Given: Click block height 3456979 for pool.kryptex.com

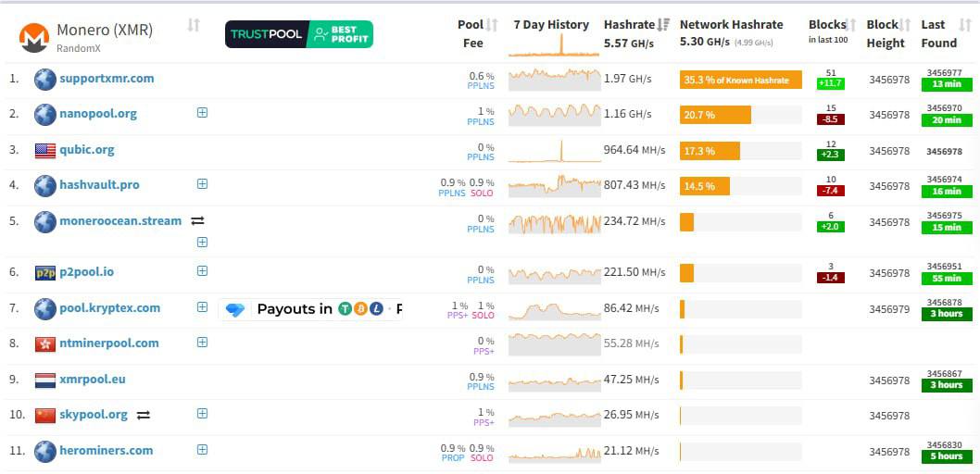Looking at the screenshot, I should tap(889, 309).
